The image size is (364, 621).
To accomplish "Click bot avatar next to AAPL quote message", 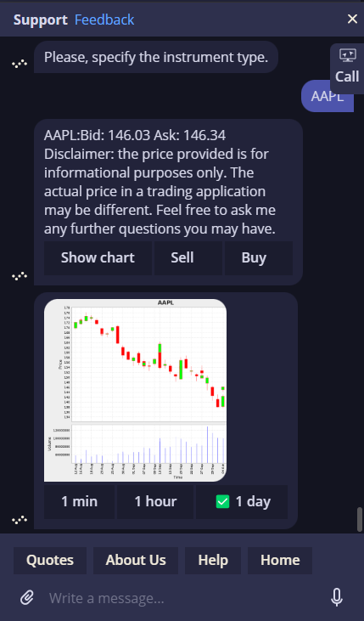I will (20, 275).
